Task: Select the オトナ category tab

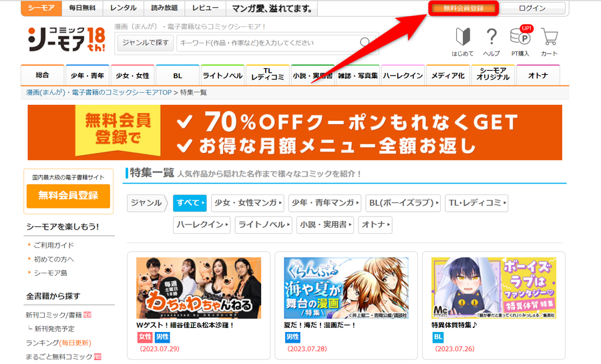Action: (538, 75)
